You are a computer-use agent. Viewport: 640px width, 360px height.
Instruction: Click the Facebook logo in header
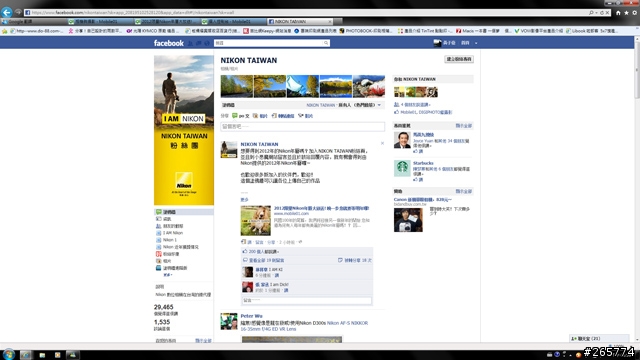(x=169, y=43)
